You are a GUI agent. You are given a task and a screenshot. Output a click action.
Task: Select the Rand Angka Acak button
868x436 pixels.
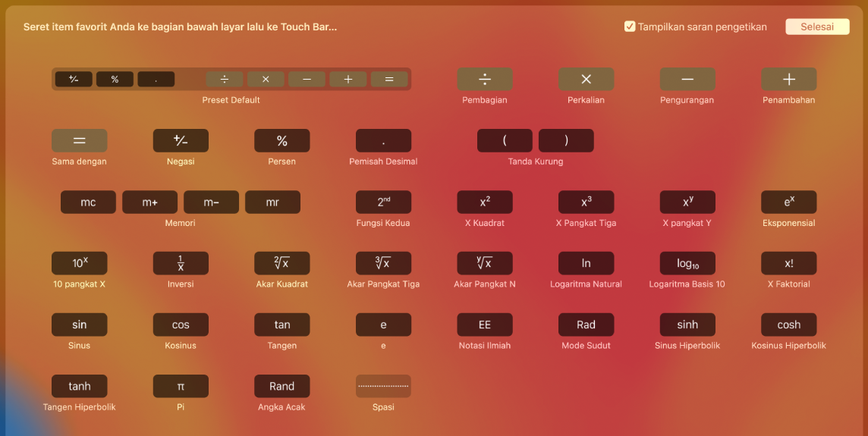point(281,386)
